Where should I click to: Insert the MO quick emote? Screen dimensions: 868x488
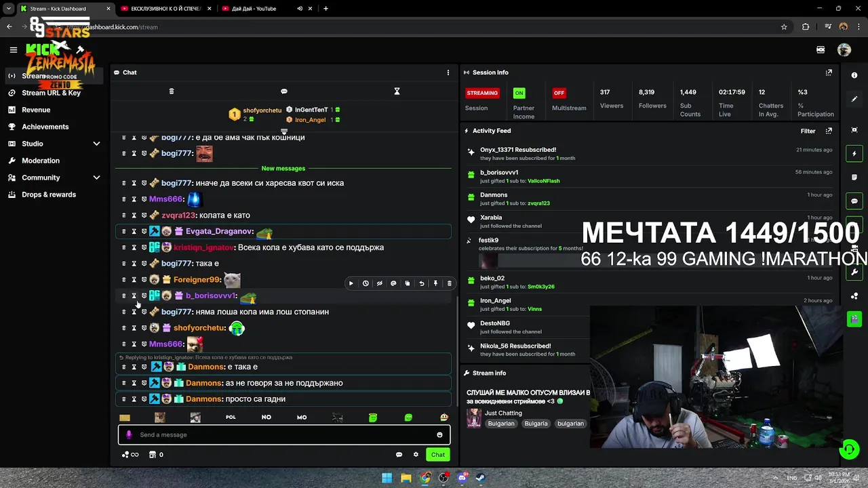302,418
